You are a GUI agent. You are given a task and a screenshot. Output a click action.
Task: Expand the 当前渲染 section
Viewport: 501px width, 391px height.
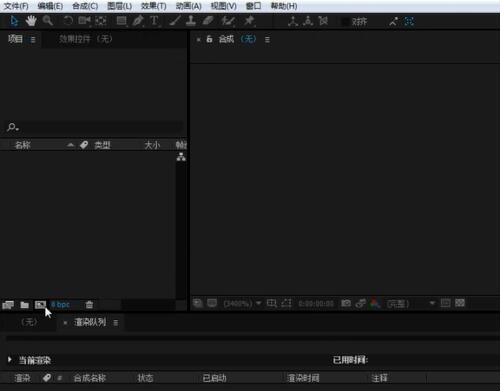tap(9, 359)
